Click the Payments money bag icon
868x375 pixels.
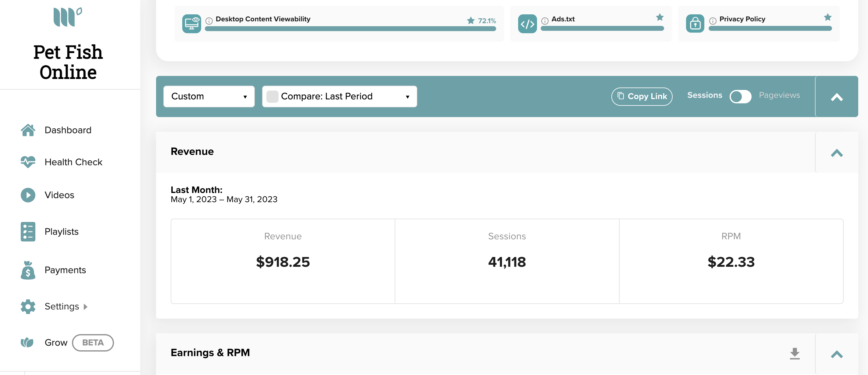(28, 270)
